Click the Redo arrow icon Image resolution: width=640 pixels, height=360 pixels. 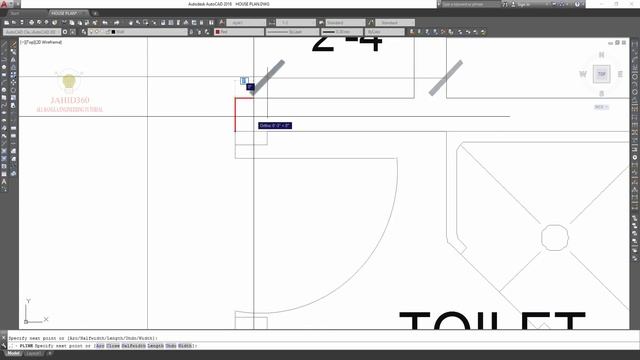tap(116, 22)
